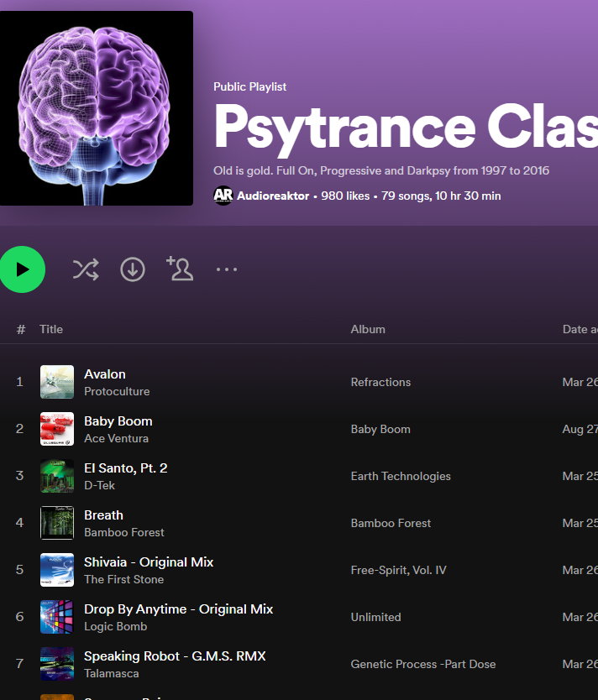Open artist Protoculture
The image size is (598, 700).
117,391
